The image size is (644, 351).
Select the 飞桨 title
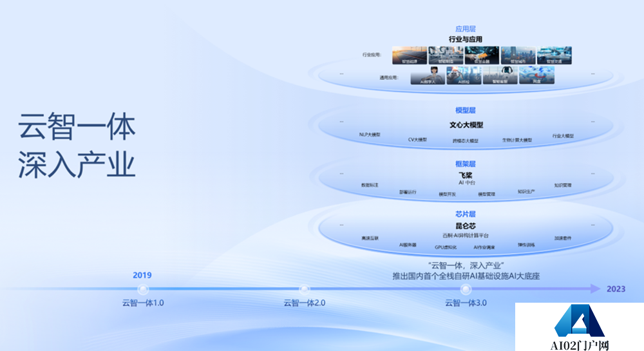[x=466, y=175]
